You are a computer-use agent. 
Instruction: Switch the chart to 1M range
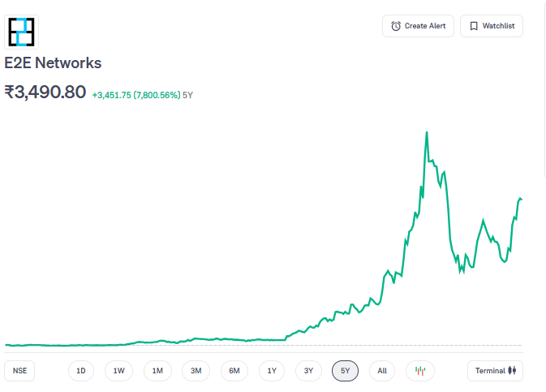[x=157, y=371]
